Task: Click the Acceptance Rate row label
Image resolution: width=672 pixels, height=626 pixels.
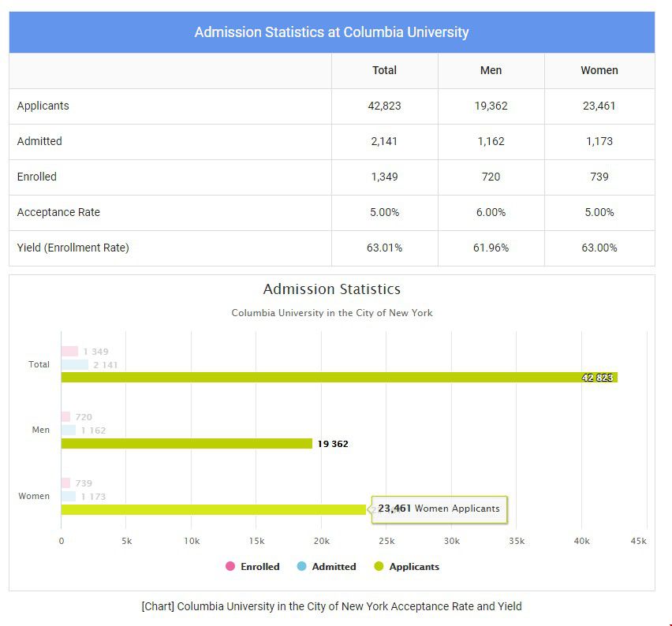Action: (58, 212)
